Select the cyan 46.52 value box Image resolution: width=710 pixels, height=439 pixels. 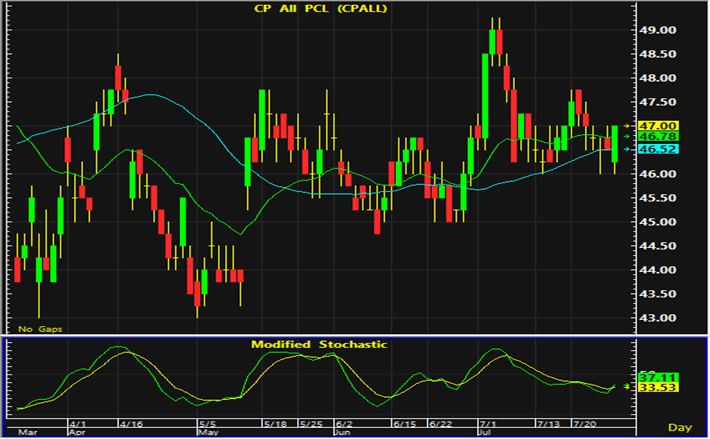[658, 149]
